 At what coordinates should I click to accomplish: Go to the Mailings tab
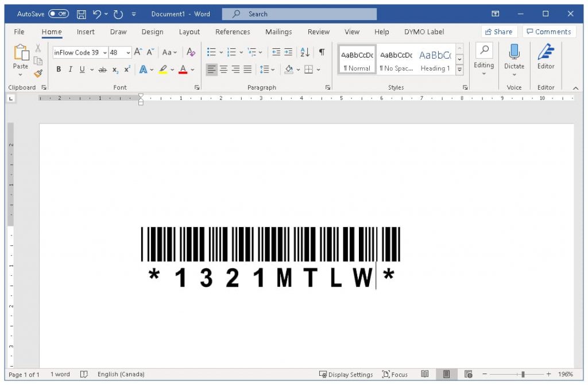[278, 32]
